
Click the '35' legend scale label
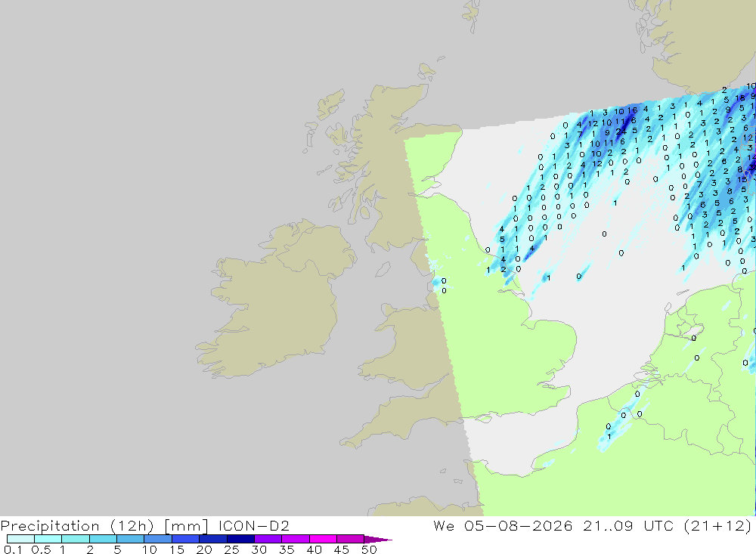pyautogui.click(x=287, y=549)
